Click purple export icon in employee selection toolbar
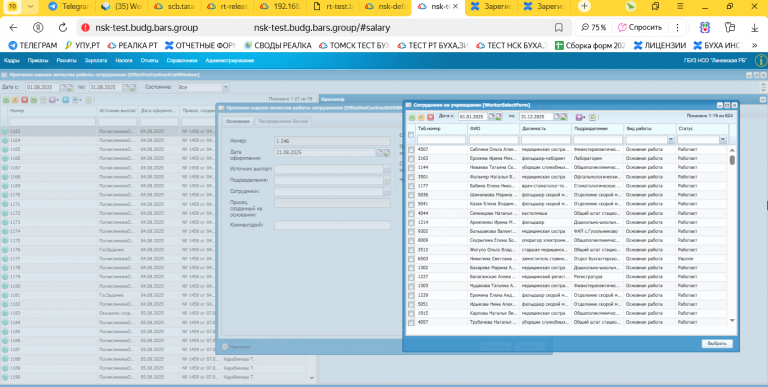 point(578,117)
